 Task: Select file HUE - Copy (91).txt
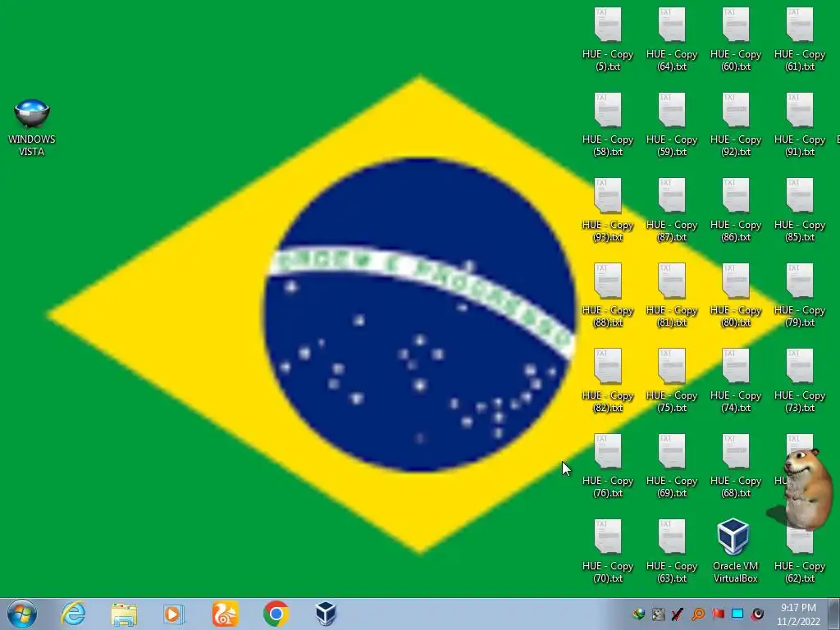[x=799, y=125]
